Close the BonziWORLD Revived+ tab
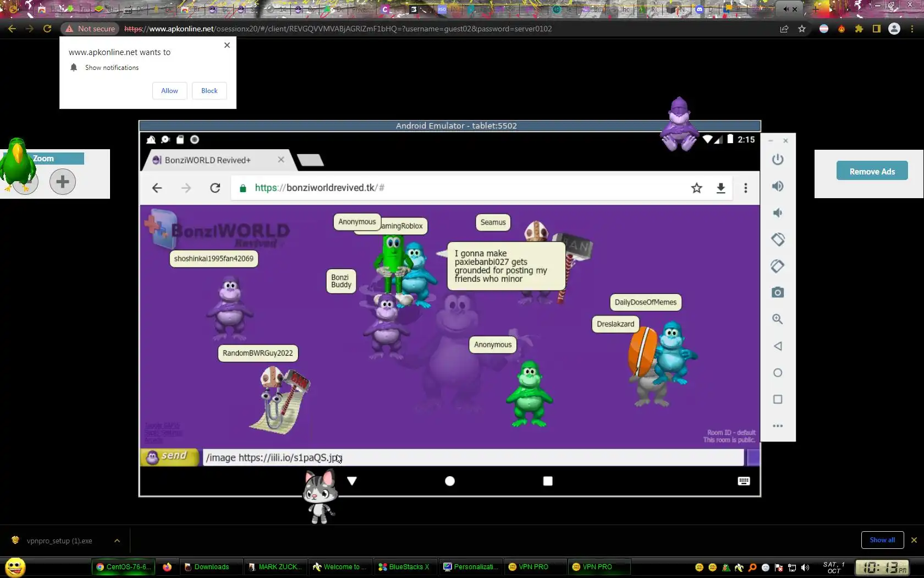 coord(281,160)
